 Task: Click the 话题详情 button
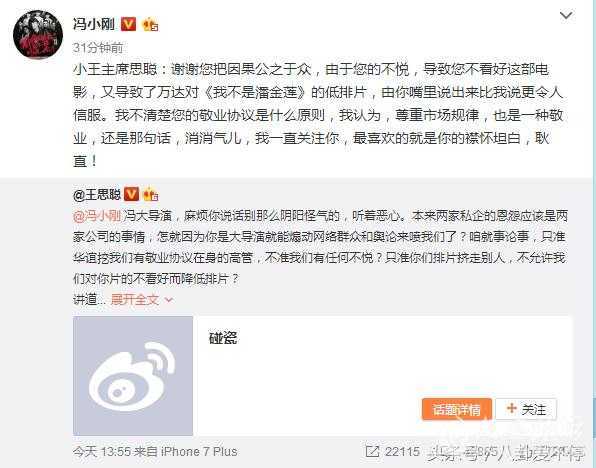click(x=457, y=409)
